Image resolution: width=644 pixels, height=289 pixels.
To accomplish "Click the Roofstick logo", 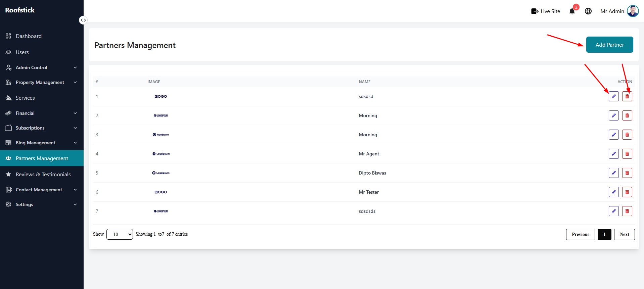I will [20, 10].
